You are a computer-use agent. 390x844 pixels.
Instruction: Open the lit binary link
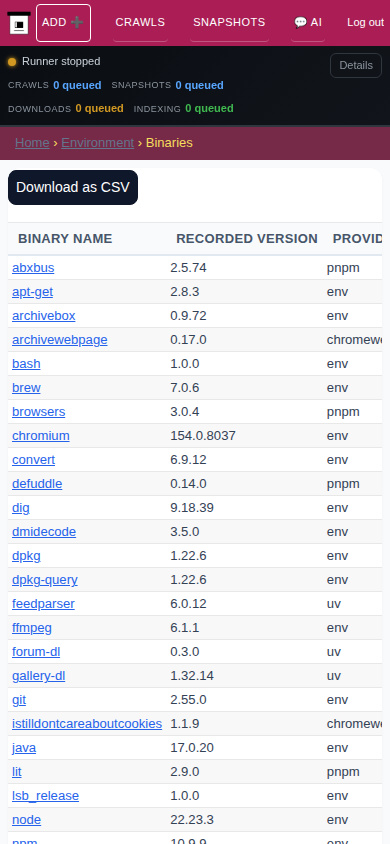(x=17, y=772)
